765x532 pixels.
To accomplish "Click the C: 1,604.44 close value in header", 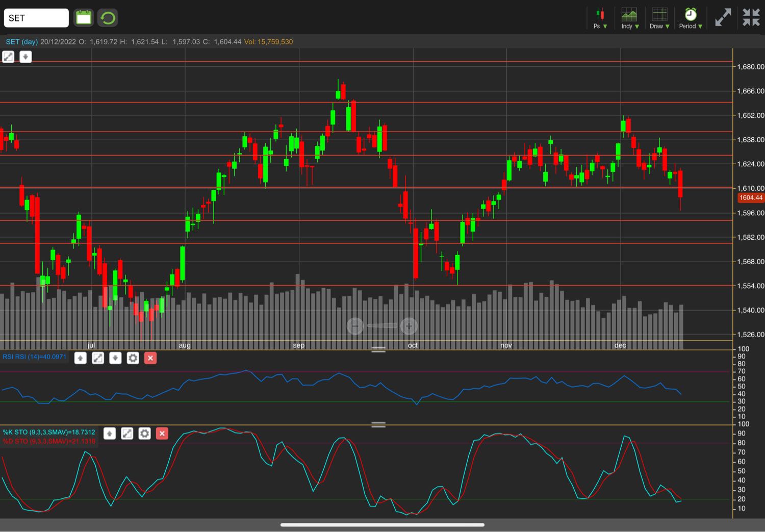I will point(222,42).
